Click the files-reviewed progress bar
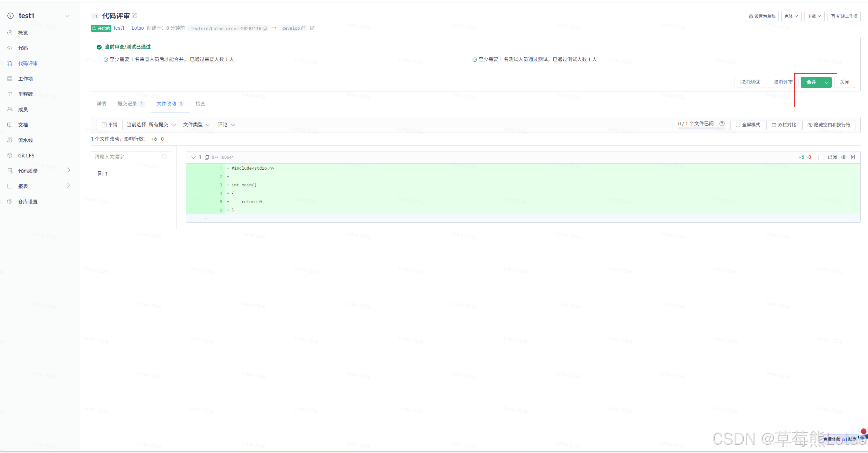868x453 pixels. 701,129
